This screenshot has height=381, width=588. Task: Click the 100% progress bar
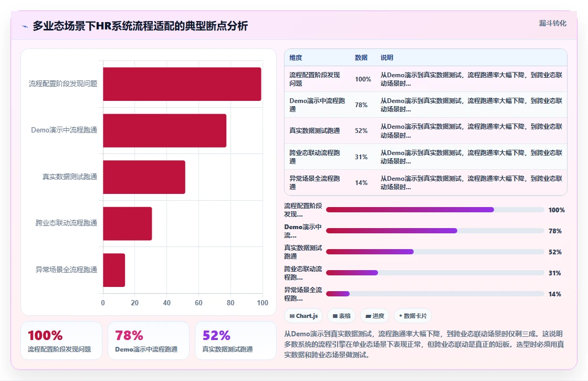435,210
